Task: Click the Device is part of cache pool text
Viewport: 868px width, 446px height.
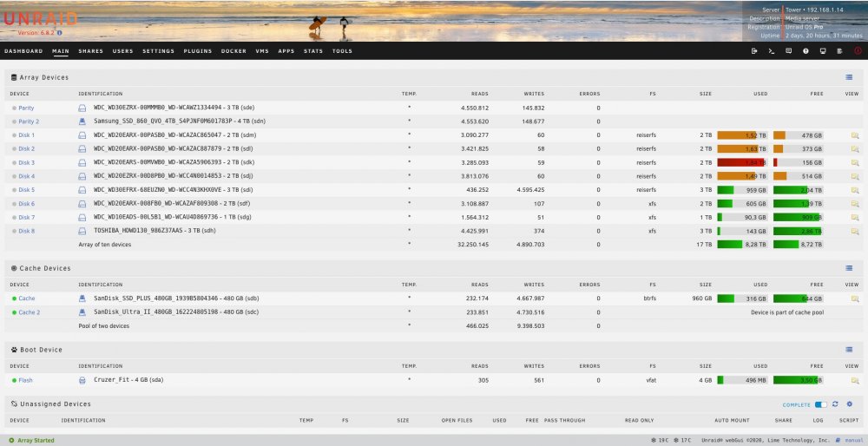Action: tap(786, 312)
